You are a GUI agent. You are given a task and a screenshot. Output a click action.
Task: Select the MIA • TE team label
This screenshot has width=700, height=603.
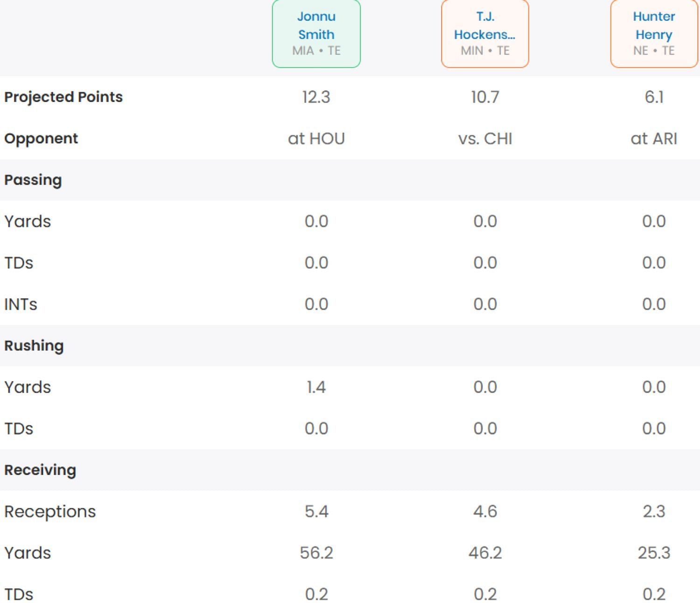(316, 50)
